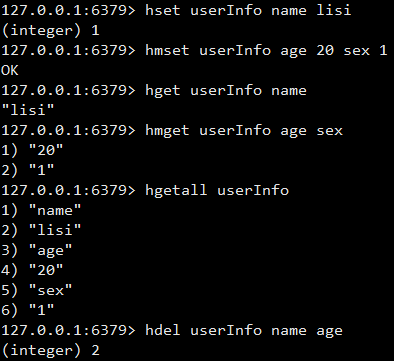Click the 1) "20" result of hmget
Screen dimensions: 394x361
32,150
